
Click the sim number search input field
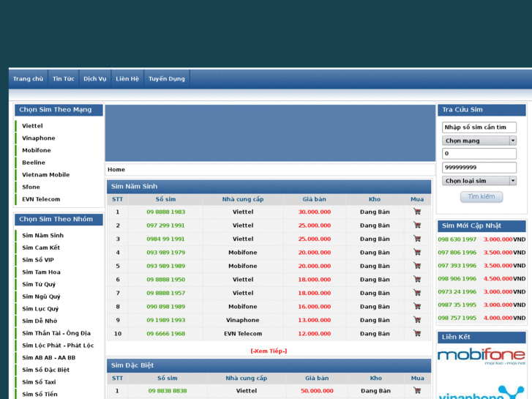[x=479, y=127]
